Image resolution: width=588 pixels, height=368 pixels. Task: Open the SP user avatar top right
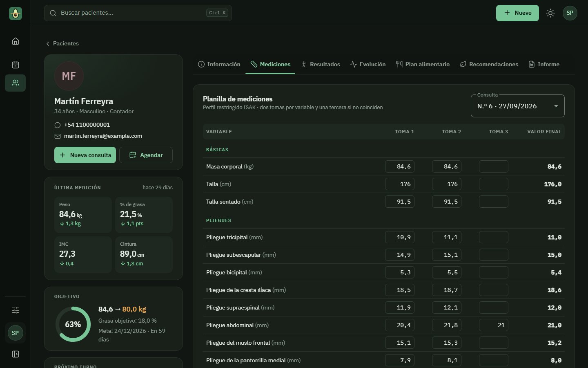click(x=570, y=13)
